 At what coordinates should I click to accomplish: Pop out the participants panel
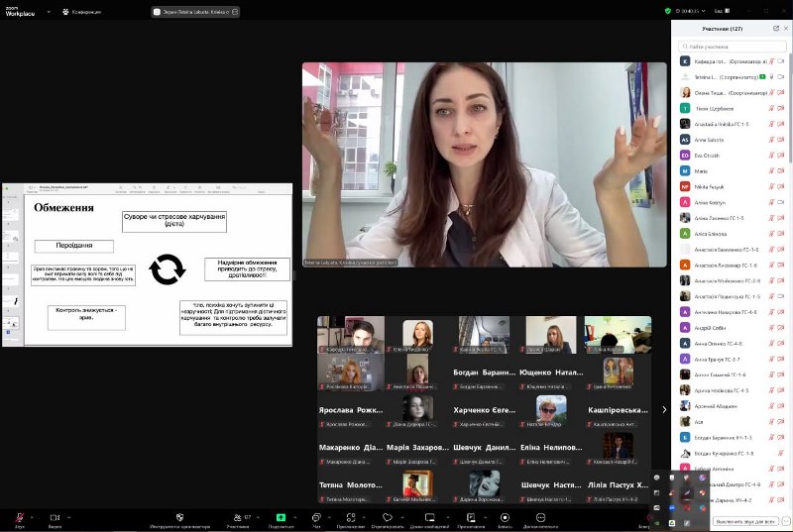click(776, 29)
